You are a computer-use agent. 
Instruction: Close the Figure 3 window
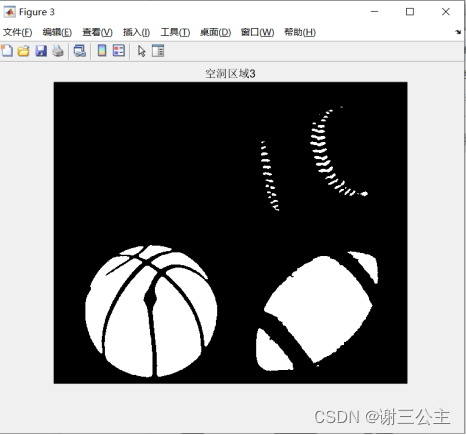point(446,12)
